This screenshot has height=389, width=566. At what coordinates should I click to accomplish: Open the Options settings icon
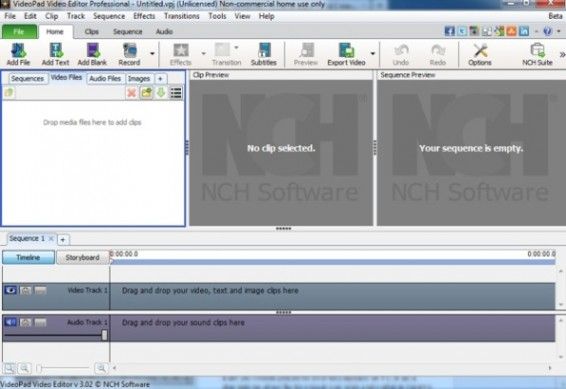pos(480,54)
